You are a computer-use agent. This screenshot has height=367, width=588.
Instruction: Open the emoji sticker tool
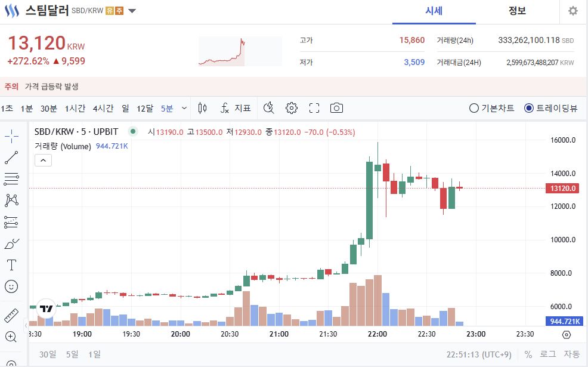12,287
